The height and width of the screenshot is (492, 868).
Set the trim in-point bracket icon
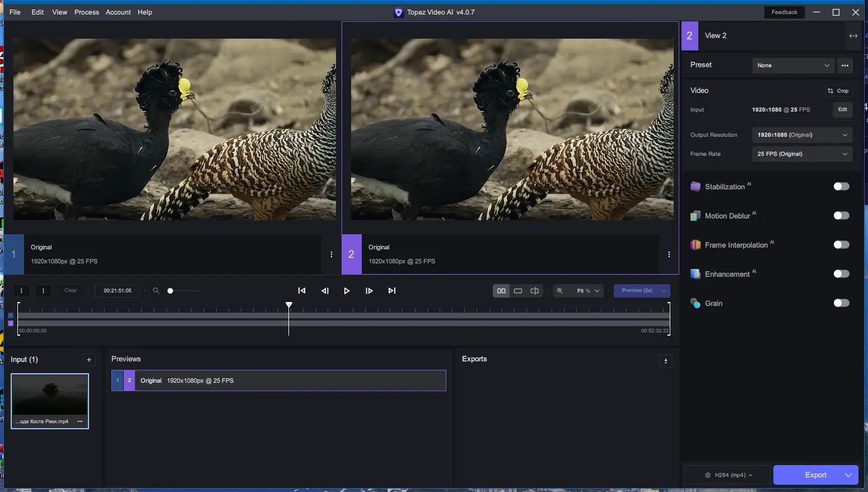[21, 291]
